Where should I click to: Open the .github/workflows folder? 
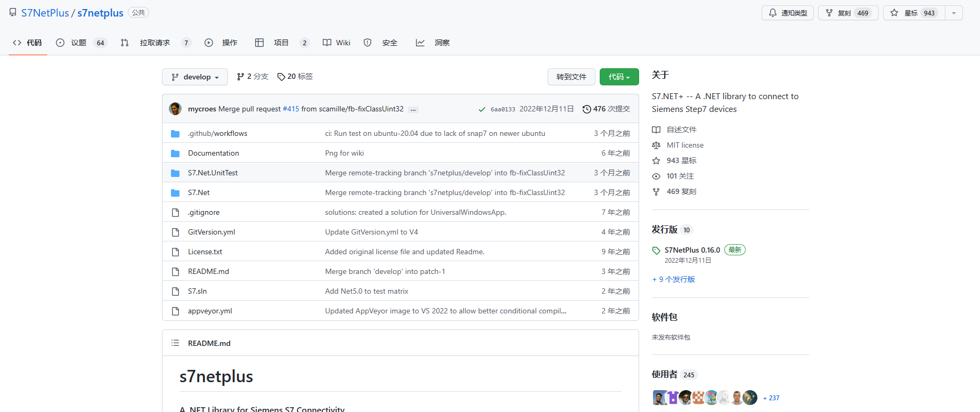pos(217,133)
